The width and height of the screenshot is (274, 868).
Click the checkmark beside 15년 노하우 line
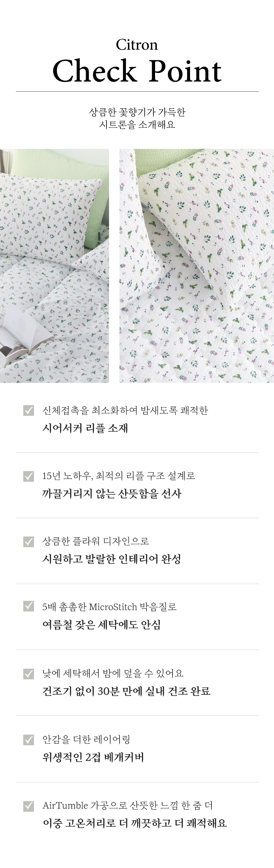pos(29,476)
